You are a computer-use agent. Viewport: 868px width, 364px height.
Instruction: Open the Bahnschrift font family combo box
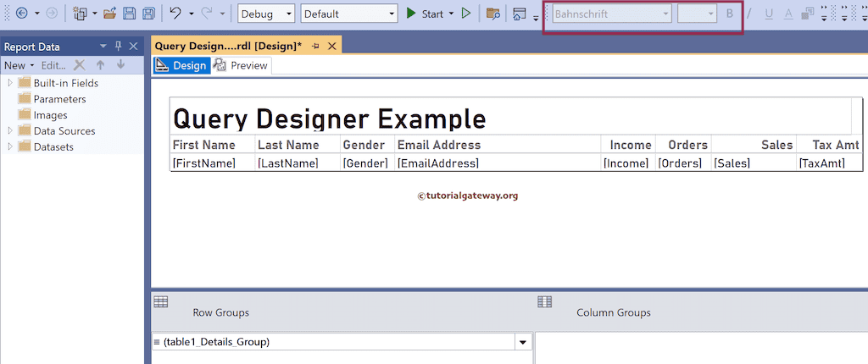(x=612, y=14)
